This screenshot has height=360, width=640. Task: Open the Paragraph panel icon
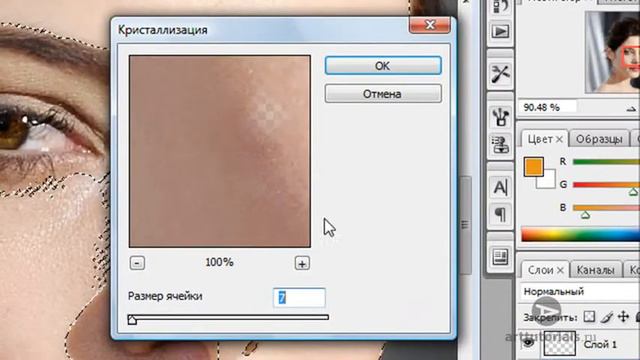(500, 214)
